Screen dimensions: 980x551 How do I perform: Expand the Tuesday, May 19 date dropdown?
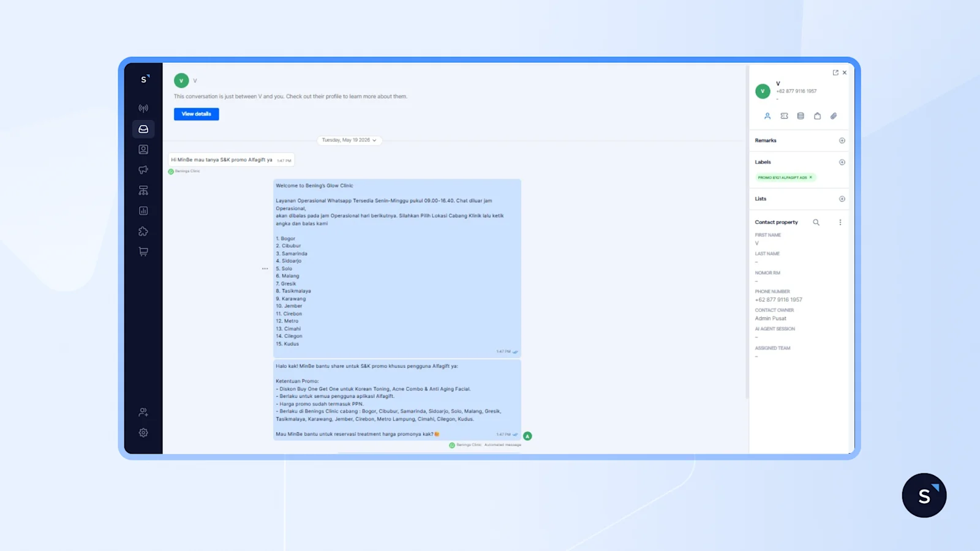tap(349, 140)
